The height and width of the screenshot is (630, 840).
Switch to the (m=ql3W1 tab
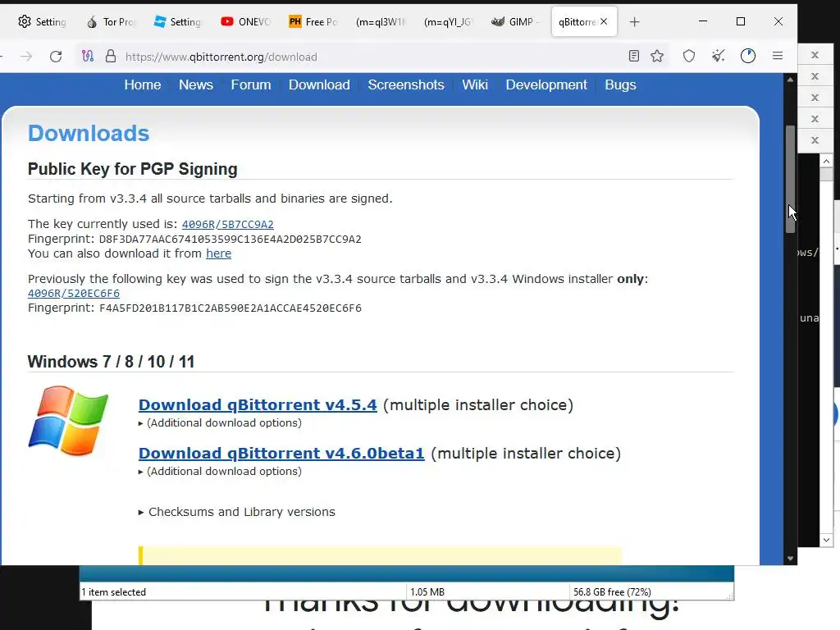(x=381, y=22)
